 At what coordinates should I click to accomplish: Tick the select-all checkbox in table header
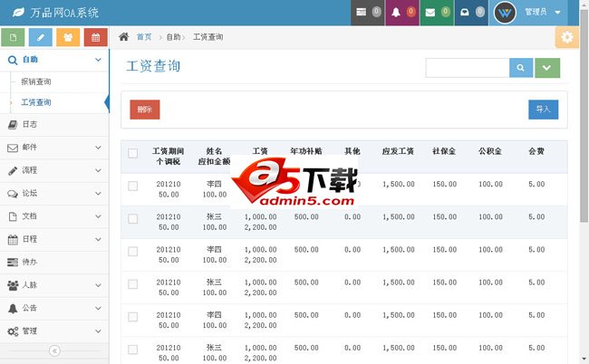click(132, 153)
